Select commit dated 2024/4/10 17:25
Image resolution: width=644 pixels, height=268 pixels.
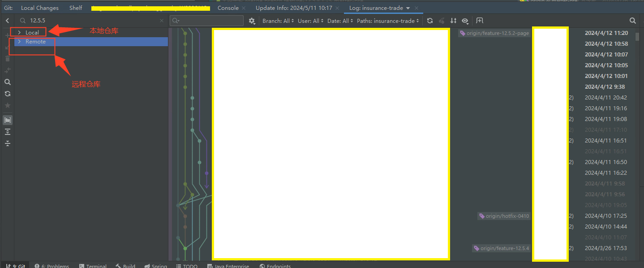[606, 216]
